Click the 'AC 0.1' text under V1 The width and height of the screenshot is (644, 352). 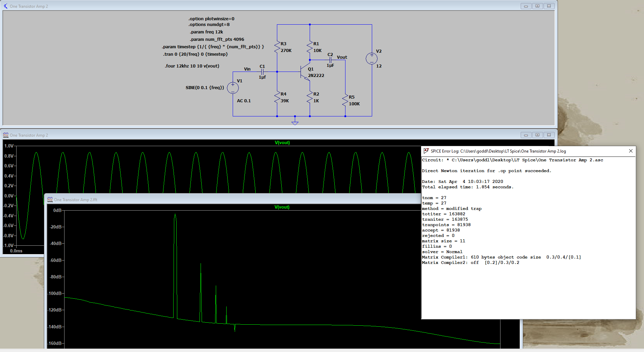(244, 101)
